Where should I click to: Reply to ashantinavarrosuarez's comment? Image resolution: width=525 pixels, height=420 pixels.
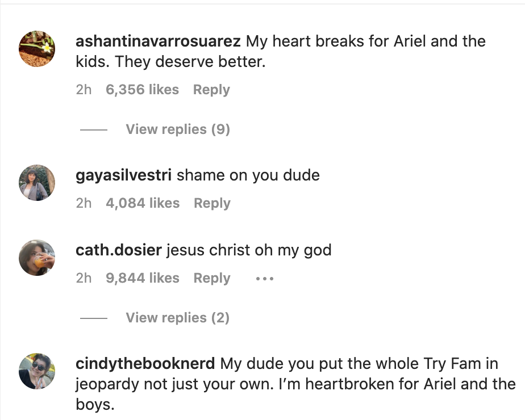pyautogui.click(x=211, y=90)
